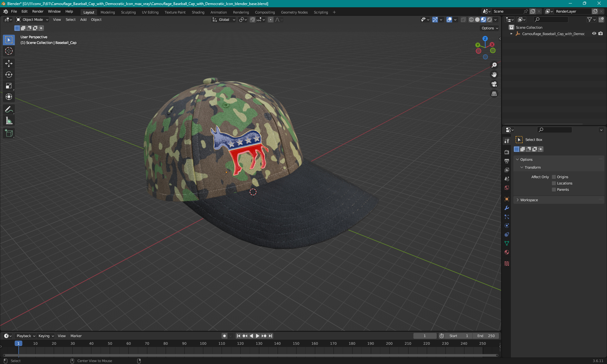Open viewport Options dropdown
Viewport: 607px width, 364px height.
coord(489,28)
